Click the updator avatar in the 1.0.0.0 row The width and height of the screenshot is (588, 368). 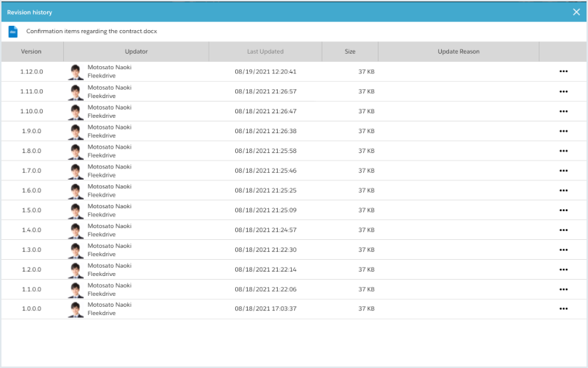(x=76, y=309)
